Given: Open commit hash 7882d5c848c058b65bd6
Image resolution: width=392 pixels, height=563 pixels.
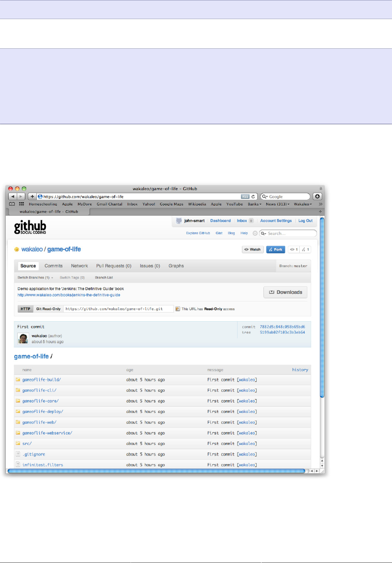Looking at the screenshot, I should pyautogui.click(x=283, y=327).
